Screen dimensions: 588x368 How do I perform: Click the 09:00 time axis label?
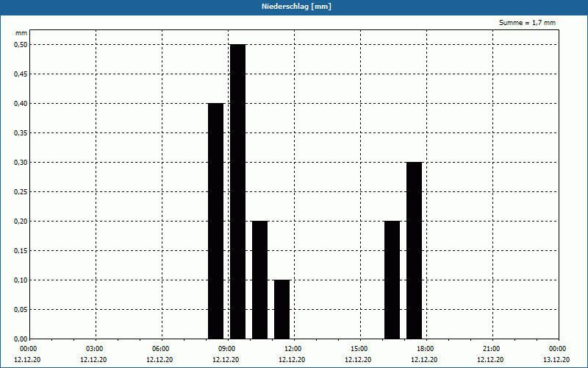(226, 349)
